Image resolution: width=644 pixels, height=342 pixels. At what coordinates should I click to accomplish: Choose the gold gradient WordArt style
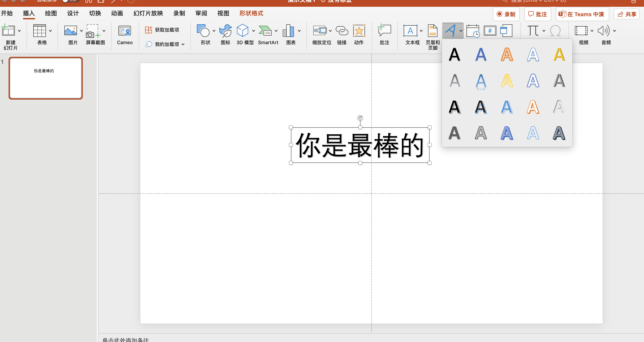click(559, 54)
